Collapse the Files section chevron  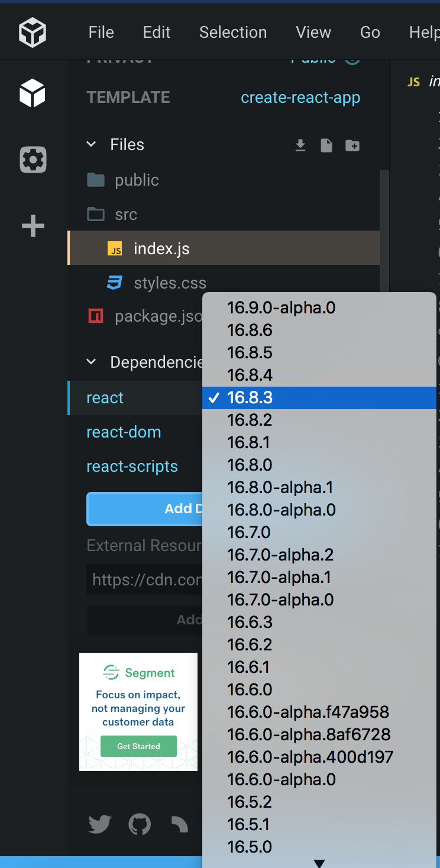point(91,144)
